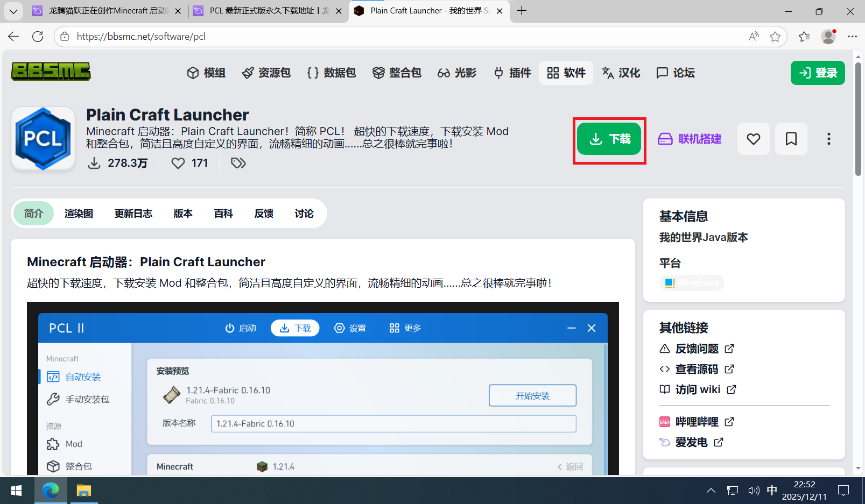Open File Explorer from the taskbar

click(x=83, y=491)
